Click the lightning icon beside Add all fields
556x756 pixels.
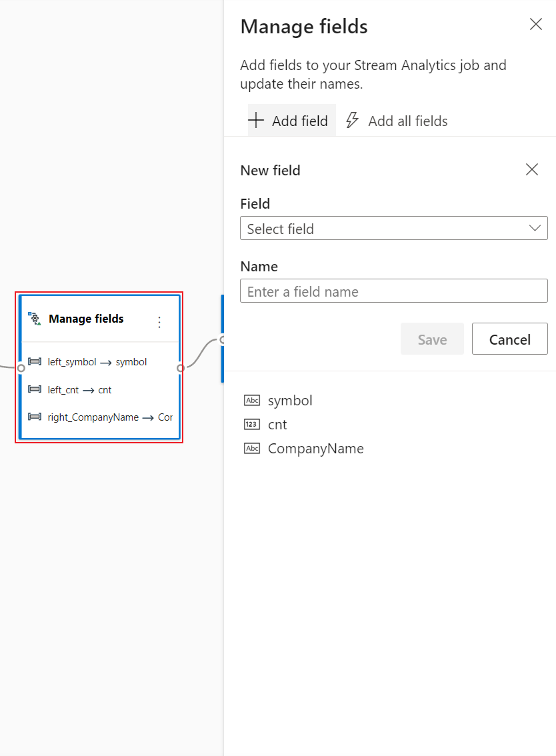(352, 121)
